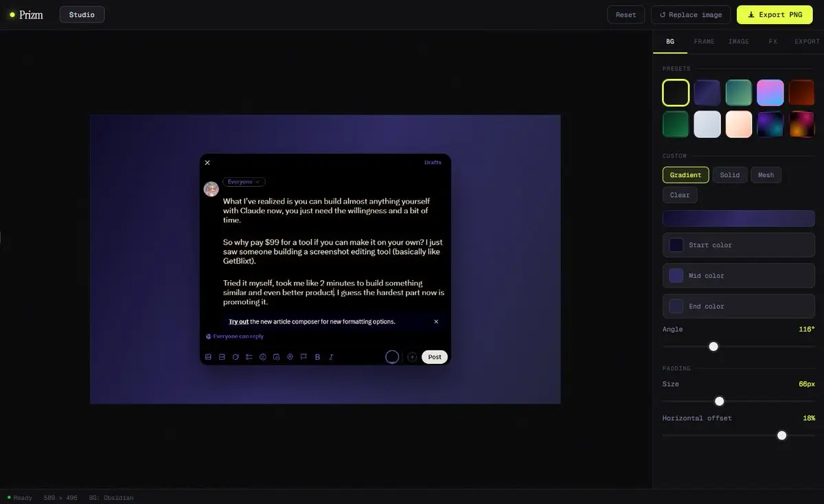Select the dark indigo preset swatch
824x504 pixels.
[707, 93]
